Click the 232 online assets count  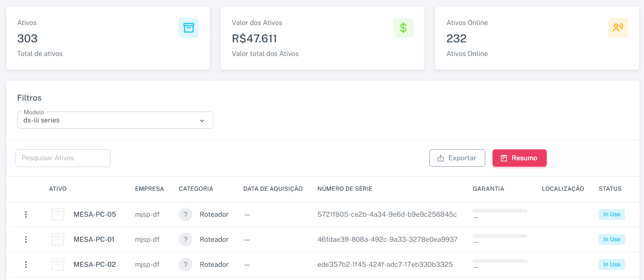(x=457, y=38)
